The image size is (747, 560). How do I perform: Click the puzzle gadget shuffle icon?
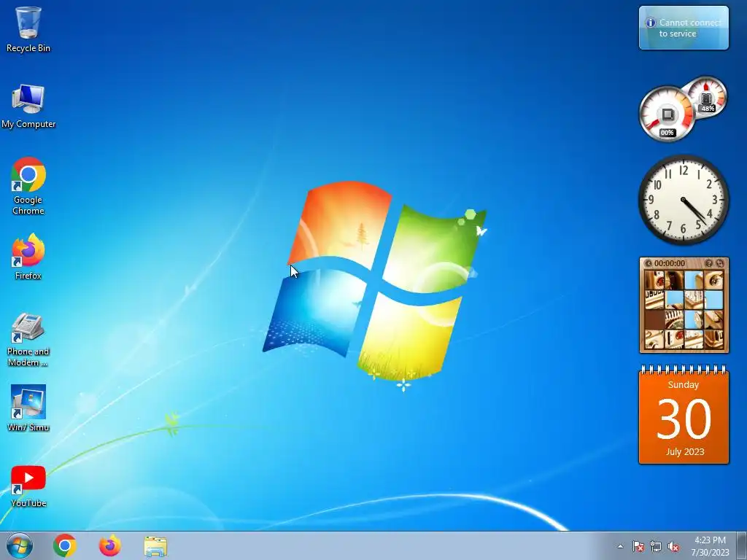(720, 262)
